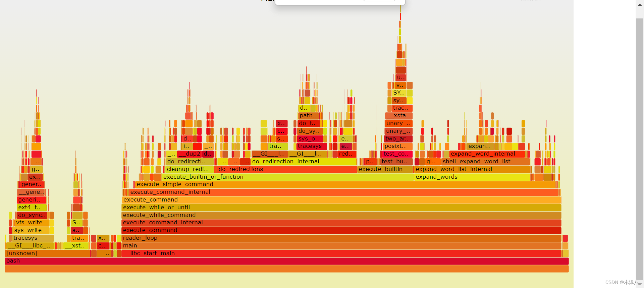Screen dimensions: 644x288
Task: Click the trac.. frame in the tall tower
Action: [x=402, y=108]
